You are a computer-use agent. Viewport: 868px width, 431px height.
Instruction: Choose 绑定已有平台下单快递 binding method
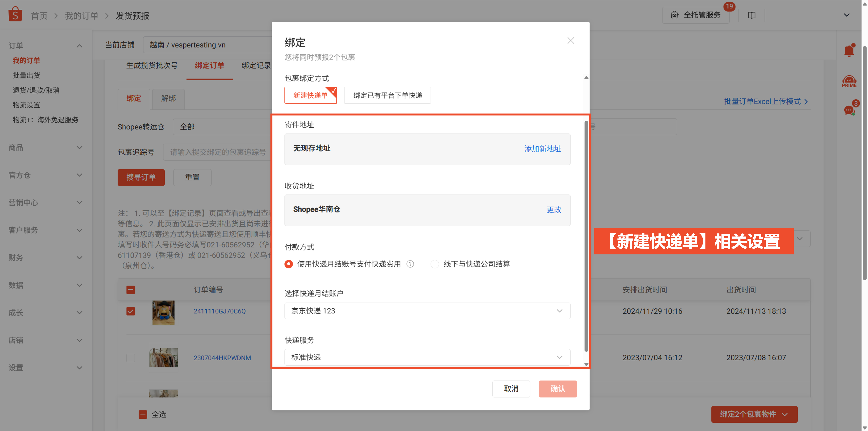pyautogui.click(x=387, y=95)
